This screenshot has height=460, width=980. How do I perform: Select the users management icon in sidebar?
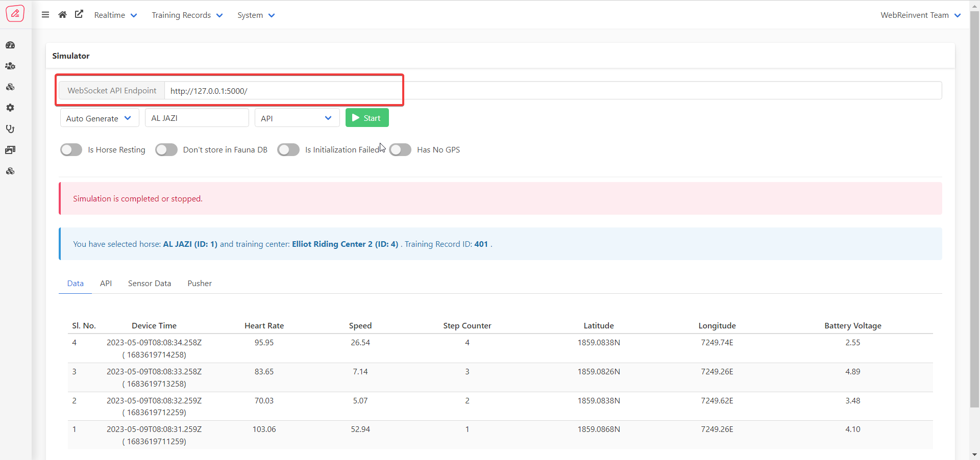tap(10, 66)
